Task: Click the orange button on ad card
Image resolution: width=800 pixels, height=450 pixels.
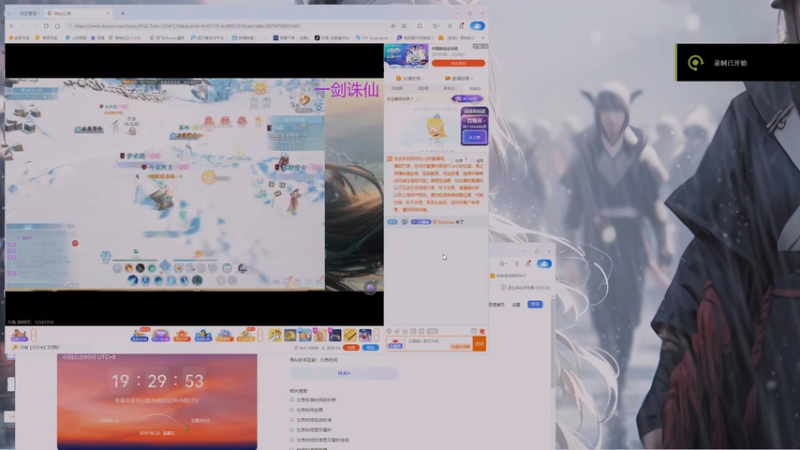Action: click(458, 63)
